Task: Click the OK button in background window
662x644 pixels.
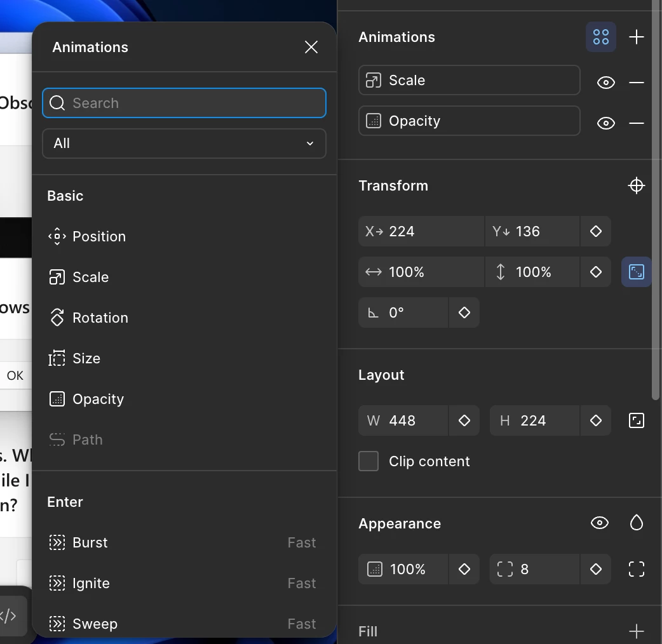Action: [15, 375]
